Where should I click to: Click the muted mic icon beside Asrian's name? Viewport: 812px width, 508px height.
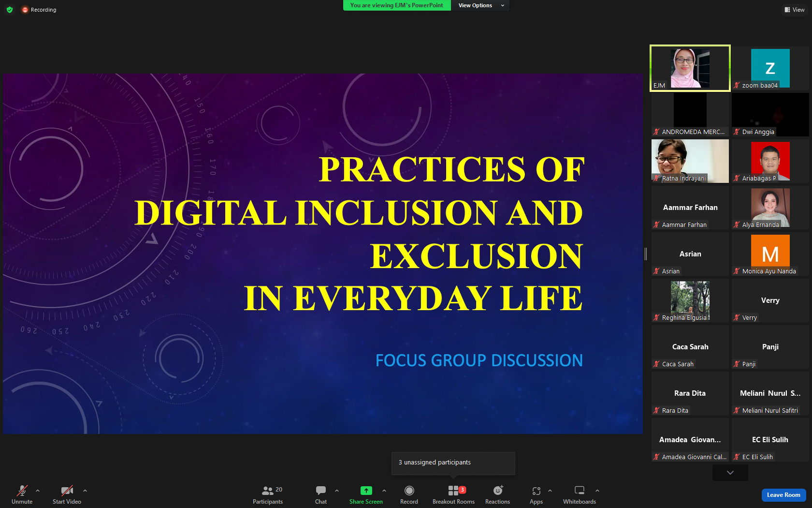tap(656, 271)
